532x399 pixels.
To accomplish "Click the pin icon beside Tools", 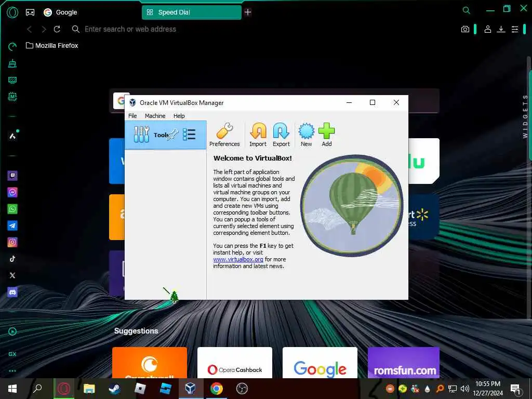I will [172, 135].
